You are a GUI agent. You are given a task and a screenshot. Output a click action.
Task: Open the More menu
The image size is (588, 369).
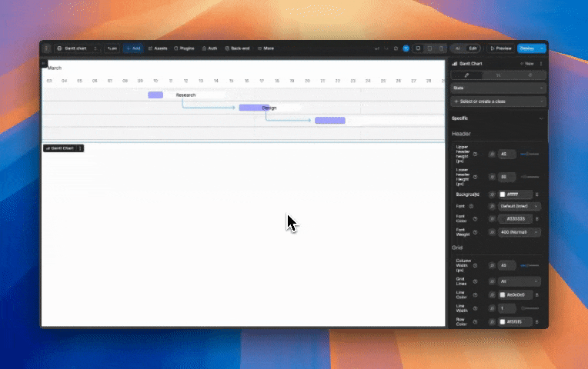(x=266, y=48)
